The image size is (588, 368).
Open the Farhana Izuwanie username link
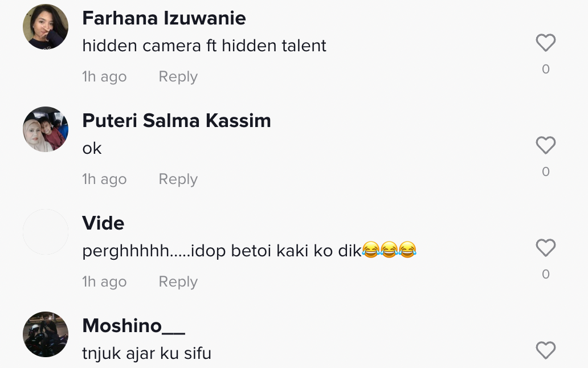point(164,18)
